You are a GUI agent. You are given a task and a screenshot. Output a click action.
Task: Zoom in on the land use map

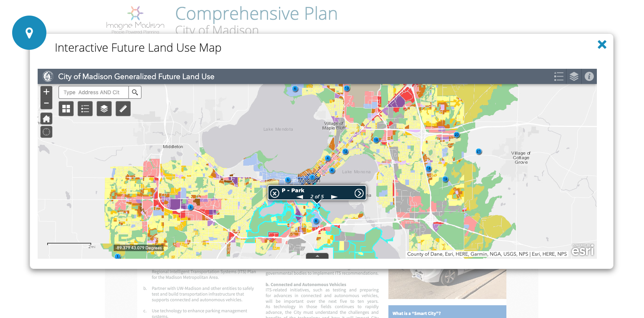[x=46, y=92]
